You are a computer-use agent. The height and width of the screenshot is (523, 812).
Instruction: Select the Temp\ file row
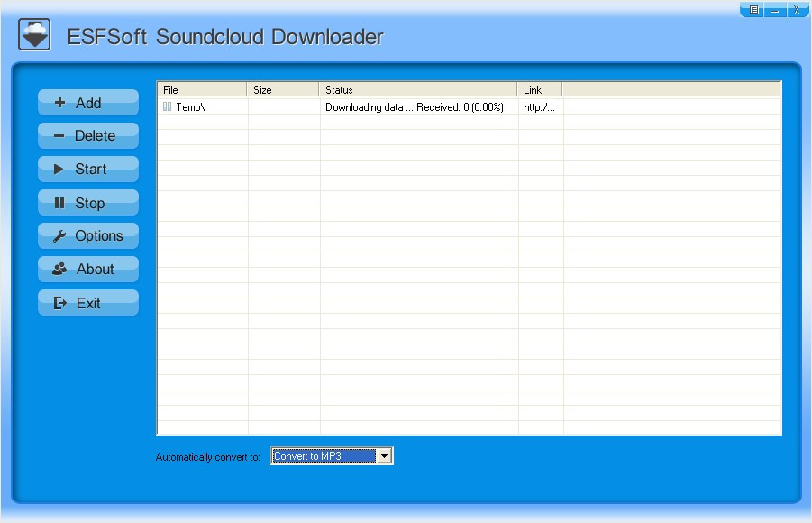tap(470, 106)
